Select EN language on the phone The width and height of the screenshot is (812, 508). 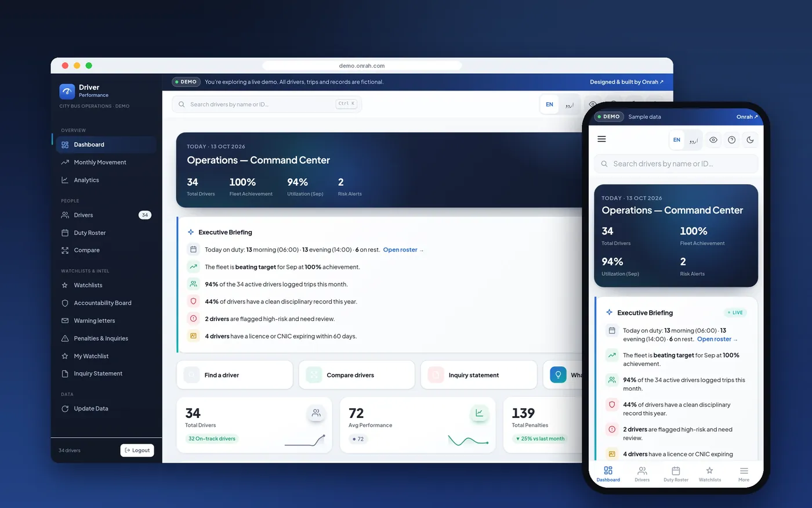click(x=677, y=140)
